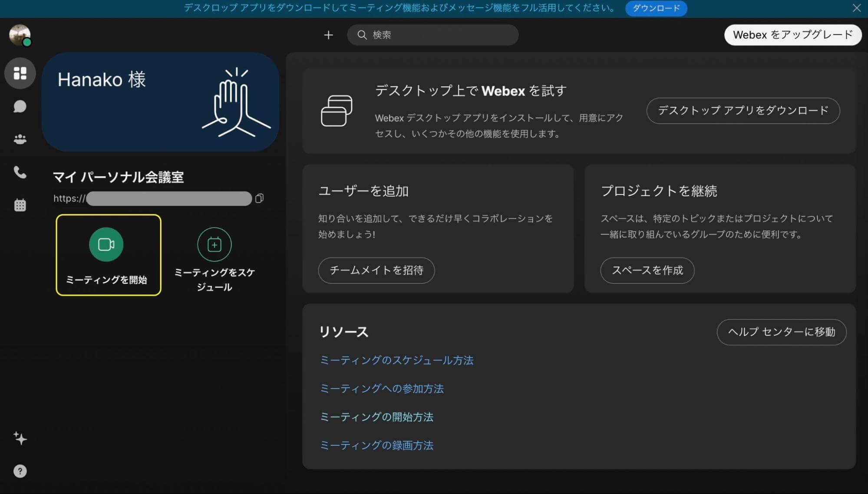Viewport: 868px width, 494px height.
Task: Click the リソース section heading
Action: [x=343, y=332]
